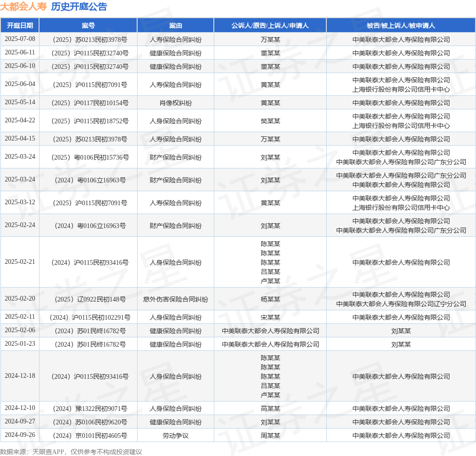Select the title text 大都会人寿
Viewport: 476px width, 456px height.
23,7
